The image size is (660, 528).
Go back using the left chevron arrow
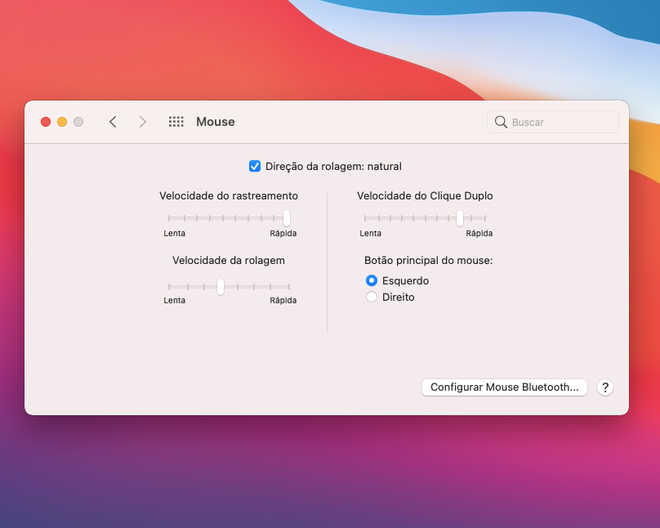tap(113, 122)
